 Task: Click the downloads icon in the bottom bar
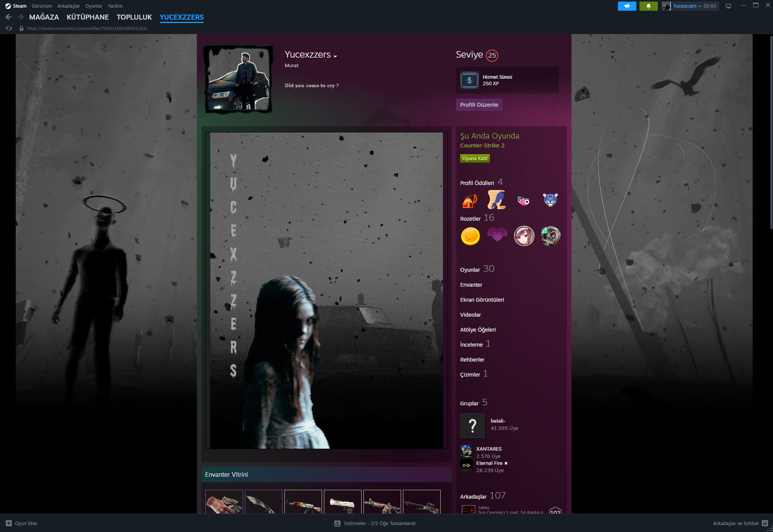point(337,523)
